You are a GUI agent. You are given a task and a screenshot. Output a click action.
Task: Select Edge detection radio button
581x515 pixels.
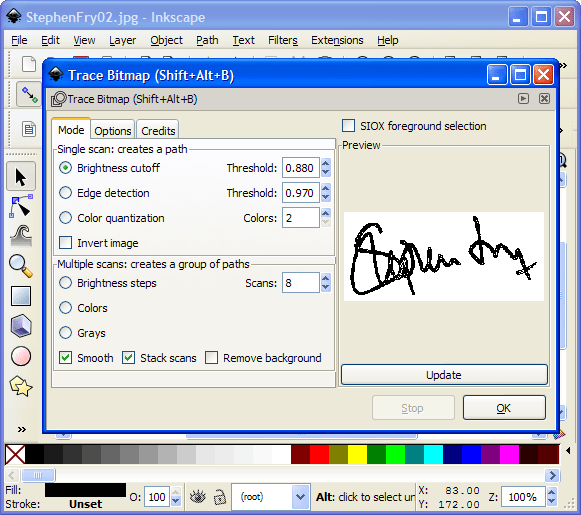click(x=66, y=193)
